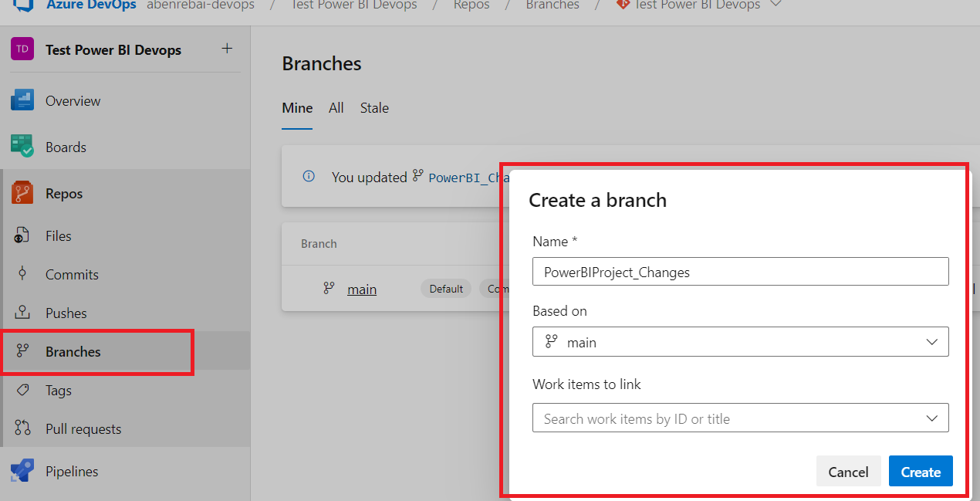980x501 pixels.
Task: Select Tags in the Repos menu
Action: click(x=58, y=391)
